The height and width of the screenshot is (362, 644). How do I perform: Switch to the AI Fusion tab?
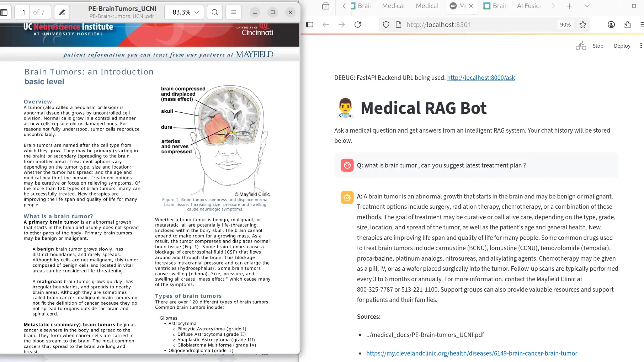pyautogui.click(x=529, y=6)
